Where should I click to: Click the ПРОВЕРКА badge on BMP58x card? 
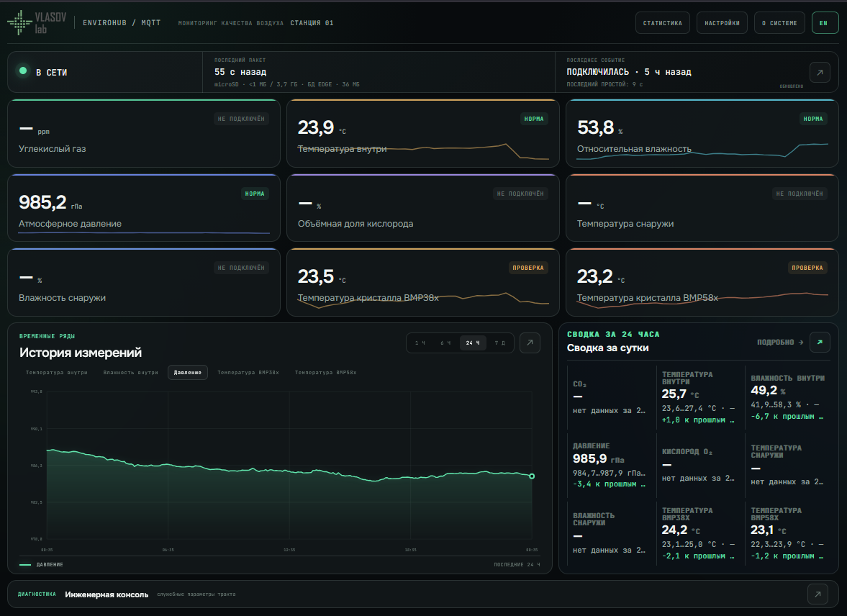[x=807, y=268]
